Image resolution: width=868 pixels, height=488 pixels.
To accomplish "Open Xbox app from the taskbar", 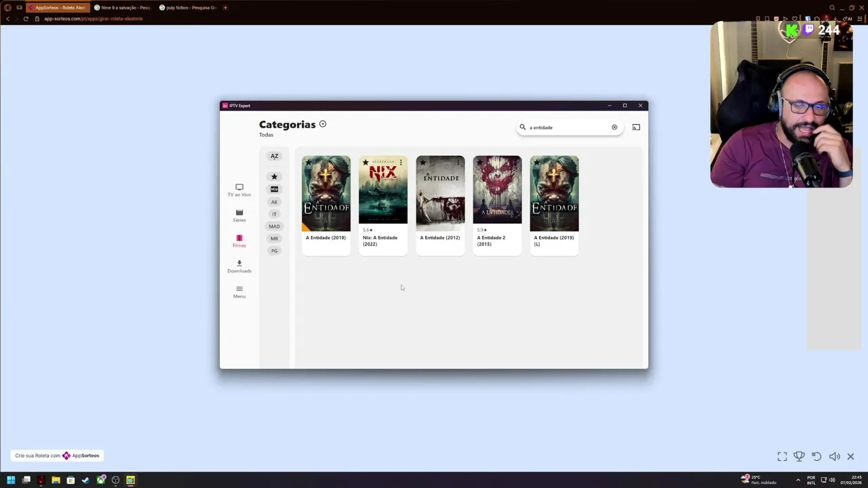I will pos(100,480).
